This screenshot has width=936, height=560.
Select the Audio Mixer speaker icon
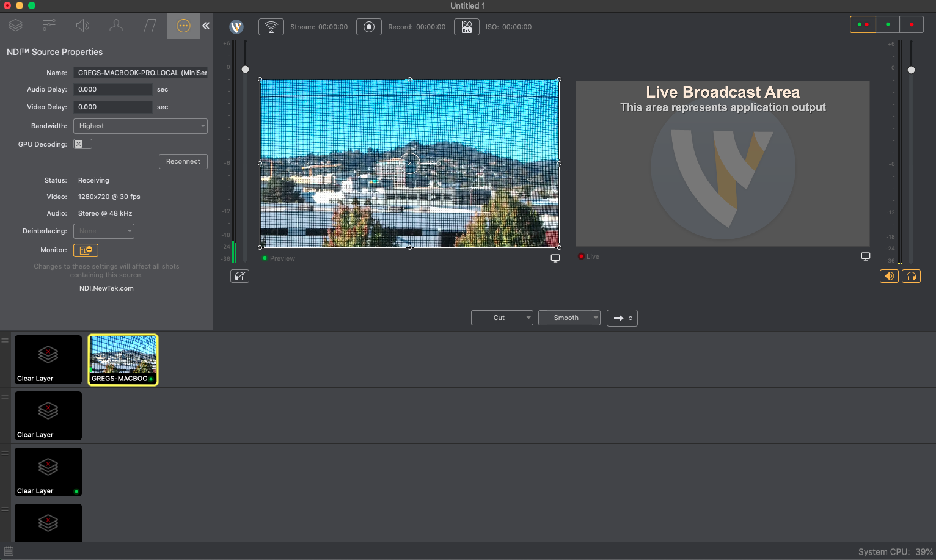tap(82, 26)
